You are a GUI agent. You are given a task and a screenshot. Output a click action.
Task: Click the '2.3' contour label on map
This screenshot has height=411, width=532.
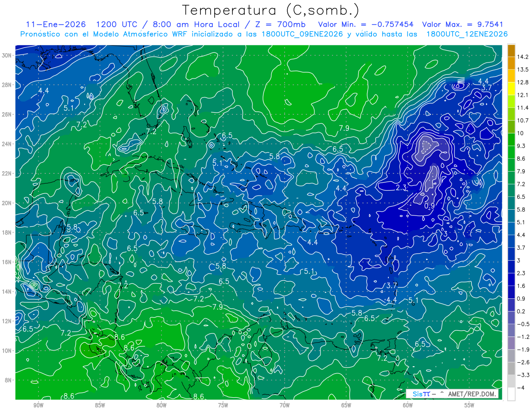click(401, 188)
